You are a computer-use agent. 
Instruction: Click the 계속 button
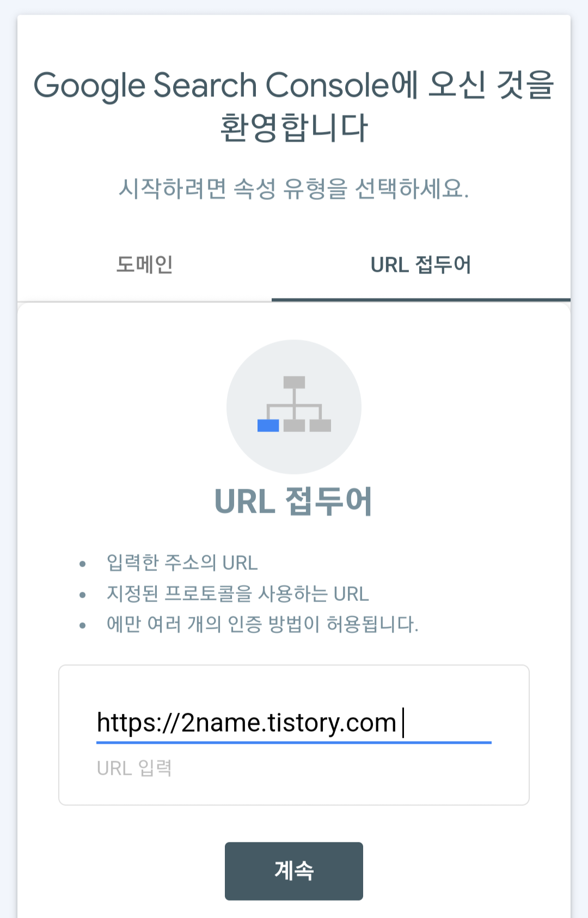(294, 871)
